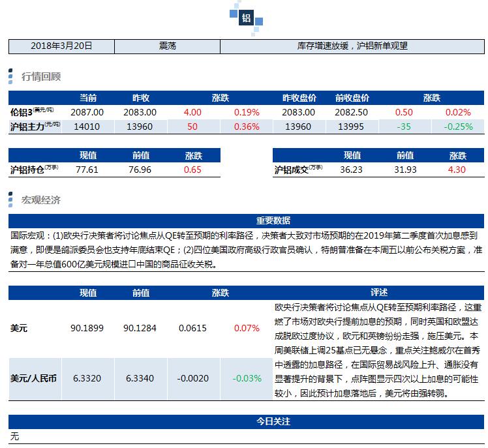Select the previous rate 6.3340
The image size is (488, 448).
[x=140, y=379]
